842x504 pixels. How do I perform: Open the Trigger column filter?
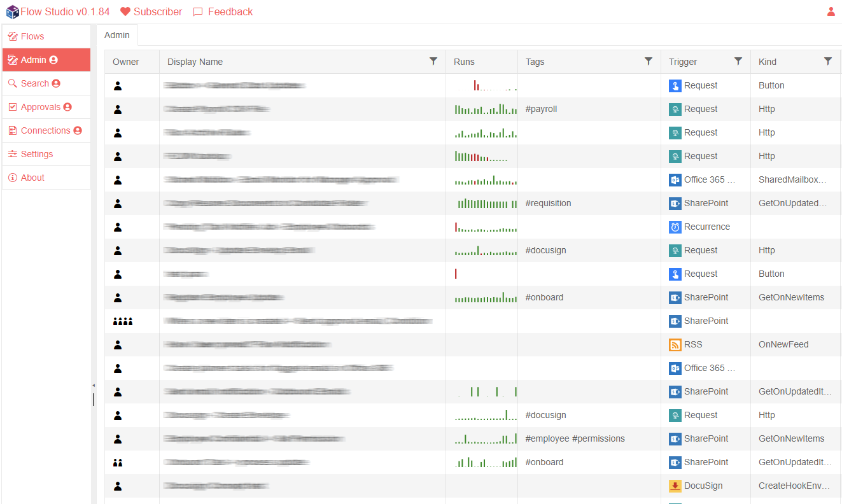coord(738,61)
